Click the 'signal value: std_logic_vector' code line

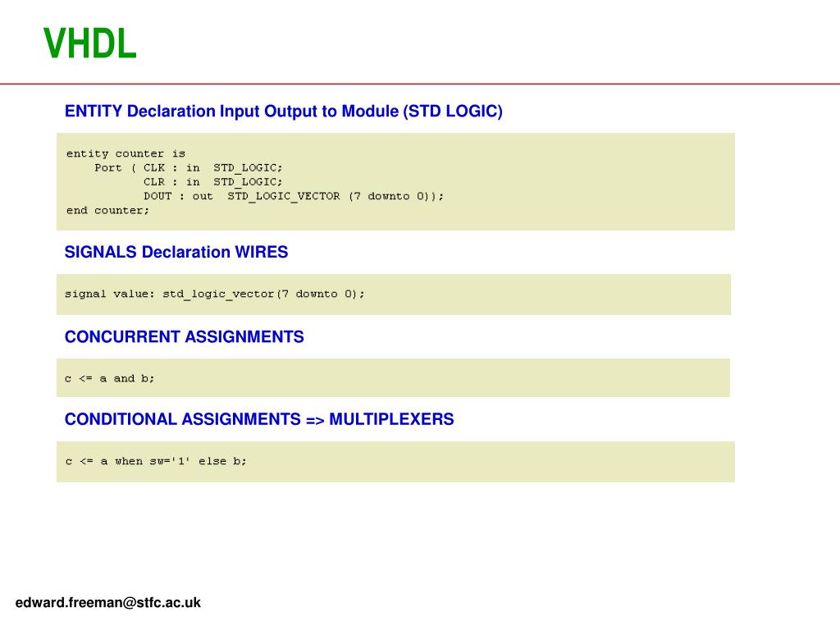pos(214,294)
